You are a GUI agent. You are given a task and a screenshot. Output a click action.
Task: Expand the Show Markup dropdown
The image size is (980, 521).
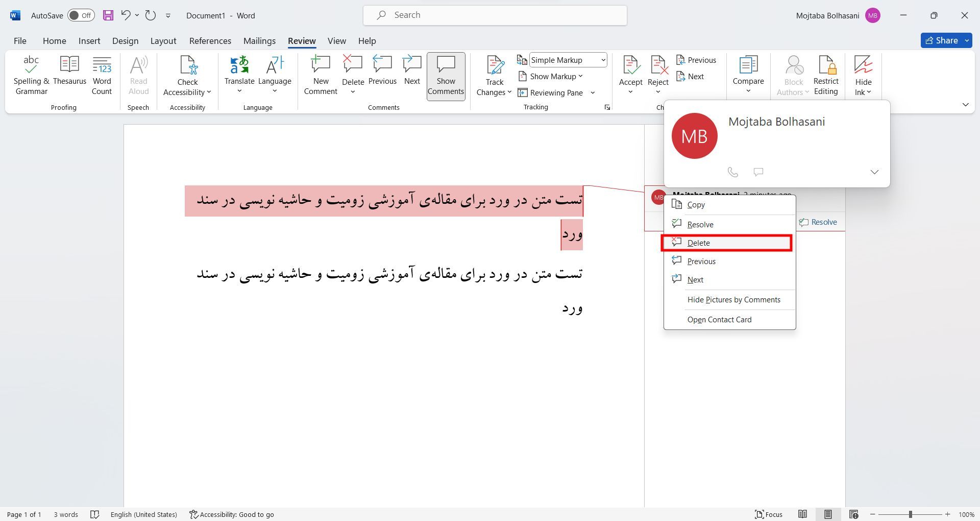click(x=551, y=77)
